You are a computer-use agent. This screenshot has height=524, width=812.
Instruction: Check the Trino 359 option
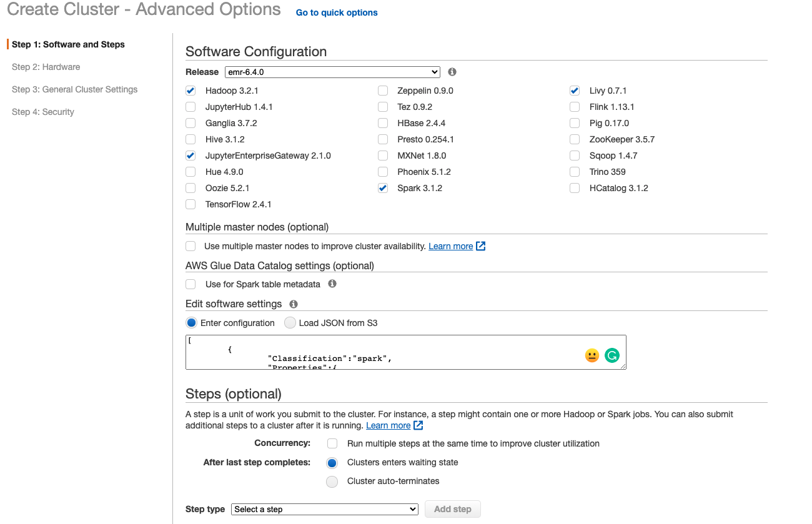[x=575, y=172]
